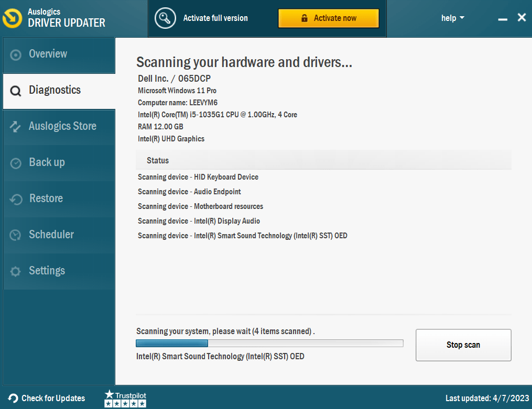Click the key icon beside Activate full version
The image size is (532, 409).
click(165, 18)
